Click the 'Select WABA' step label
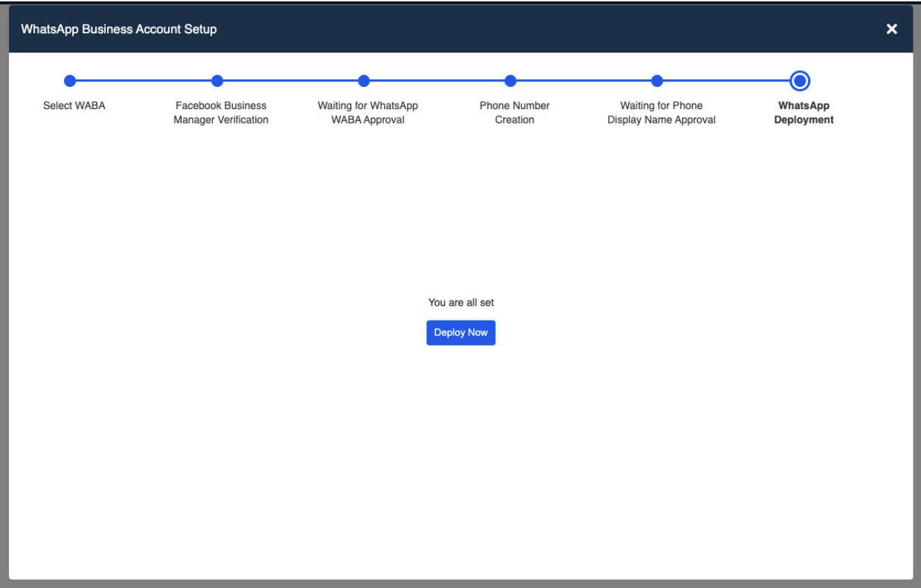The image size is (921, 588). point(74,106)
